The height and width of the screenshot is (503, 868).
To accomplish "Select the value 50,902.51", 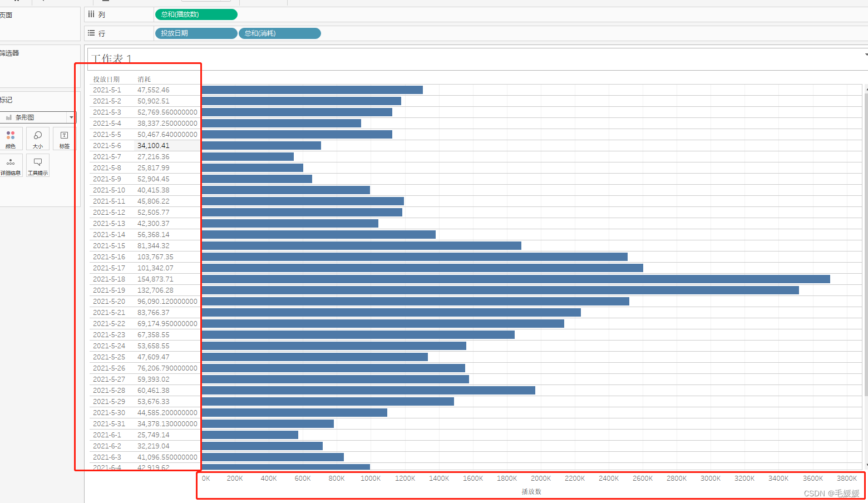I will pyautogui.click(x=154, y=101).
